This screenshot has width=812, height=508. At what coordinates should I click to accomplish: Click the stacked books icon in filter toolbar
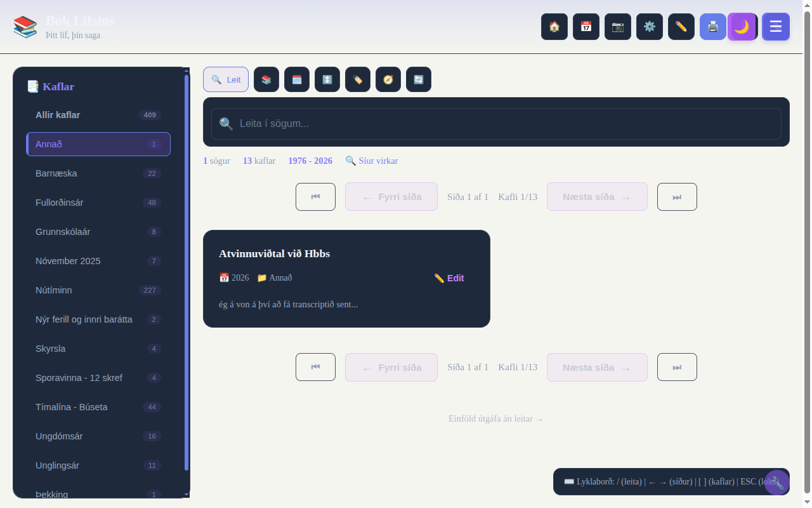(x=266, y=79)
